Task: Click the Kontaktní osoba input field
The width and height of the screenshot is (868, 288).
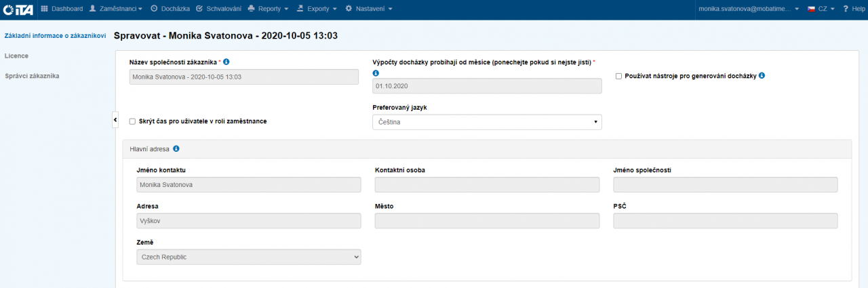Action: 487,185
